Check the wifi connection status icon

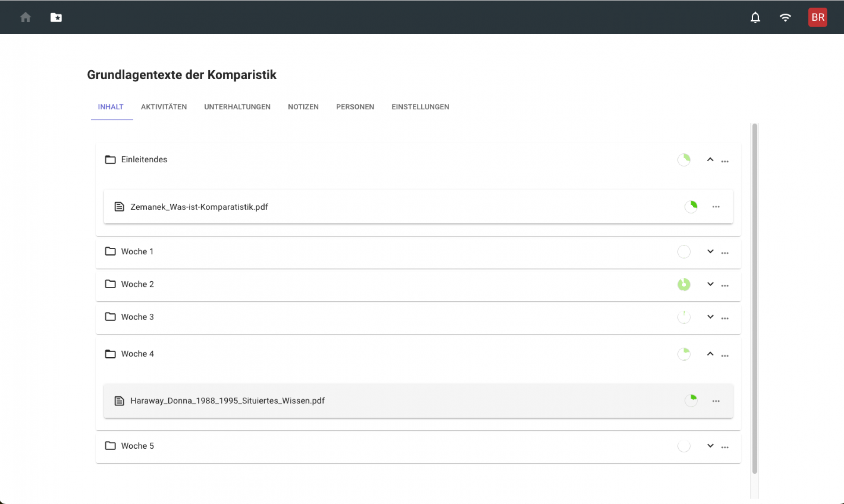pyautogui.click(x=785, y=17)
